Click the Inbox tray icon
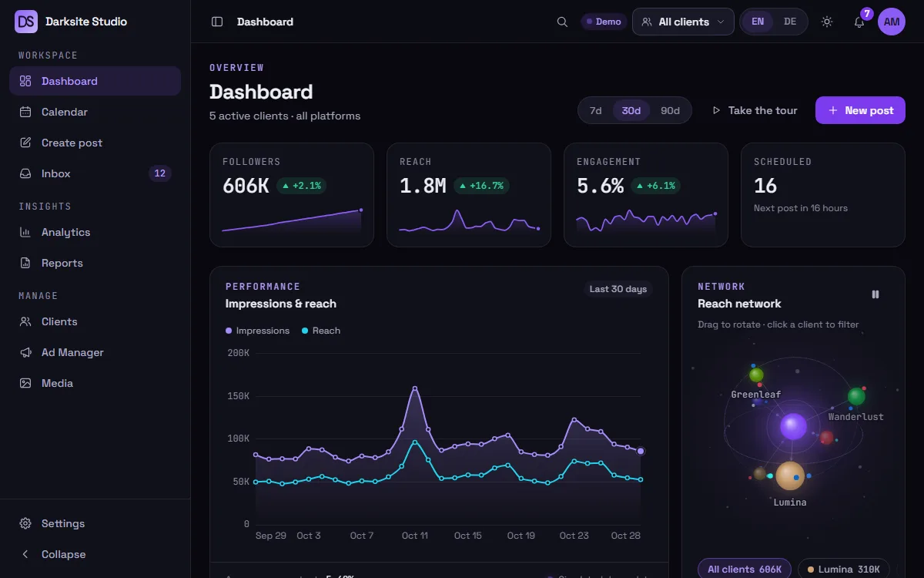Viewport: 924px width, 578px height. pos(25,173)
